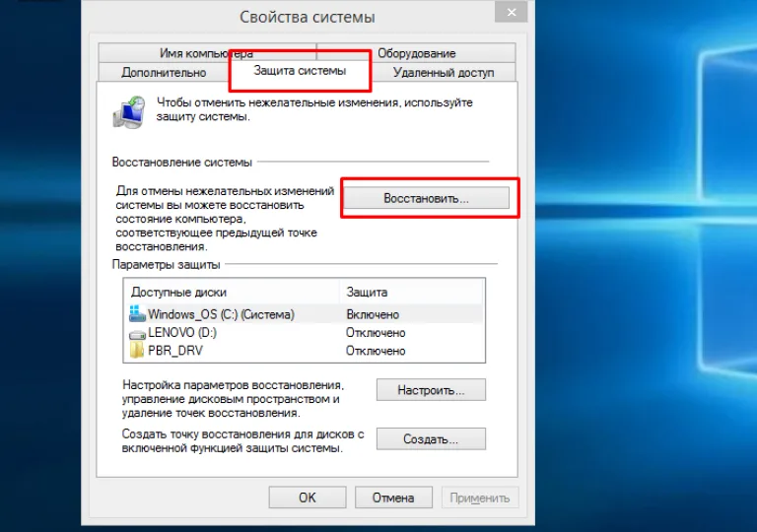
Task: Close the Свойства системы dialog
Action: click(x=512, y=12)
